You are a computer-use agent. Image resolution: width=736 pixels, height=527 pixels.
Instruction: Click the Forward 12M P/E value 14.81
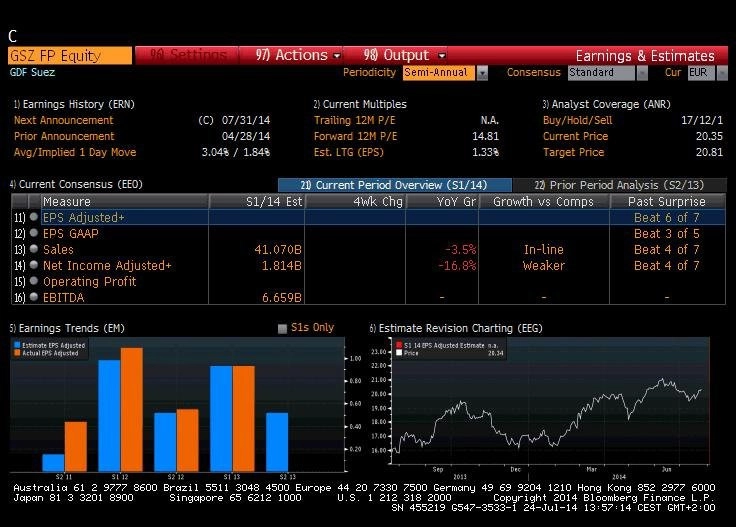(x=485, y=136)
